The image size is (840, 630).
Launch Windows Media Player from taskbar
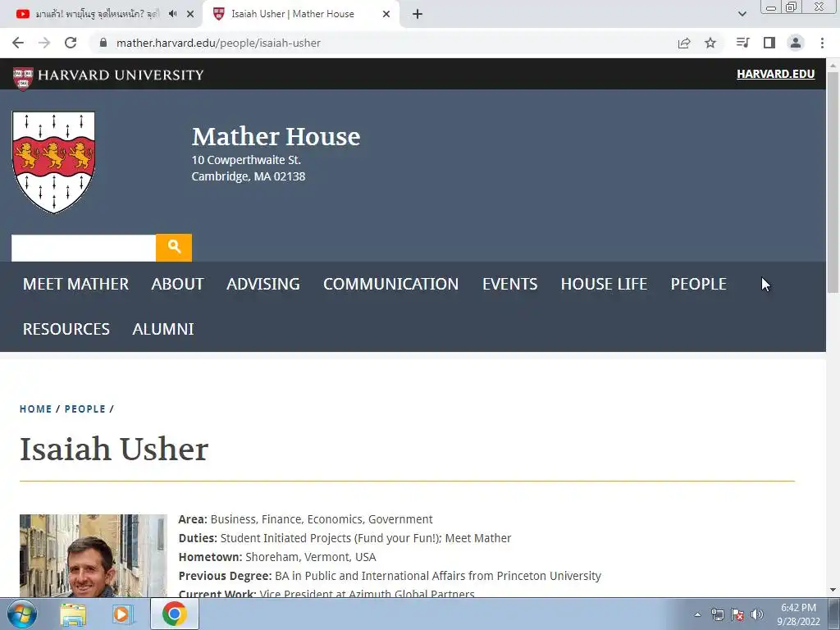tap(122, 614)
